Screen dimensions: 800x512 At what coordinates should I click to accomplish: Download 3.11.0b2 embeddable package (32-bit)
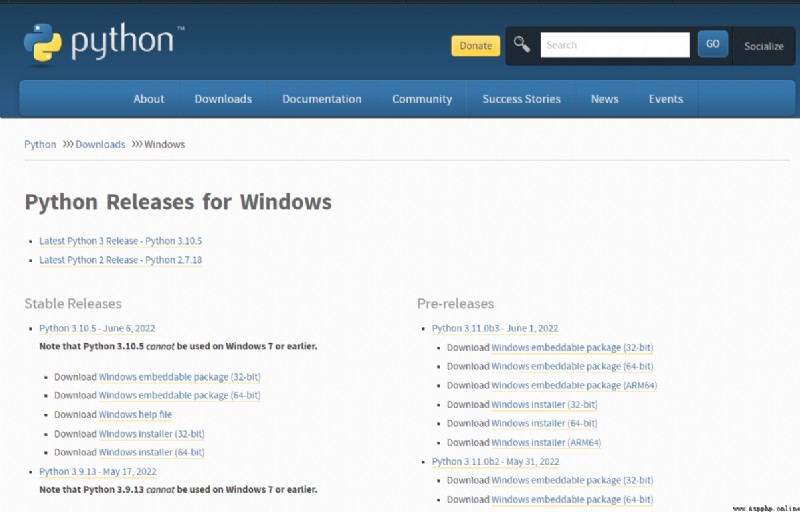(572, 480)
